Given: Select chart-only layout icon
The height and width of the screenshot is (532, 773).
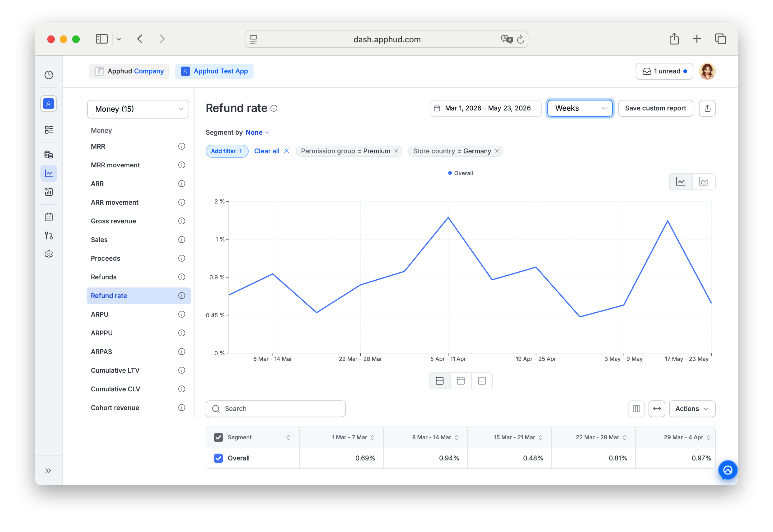Looking at the screenshot, I should (x=461, y=381).
